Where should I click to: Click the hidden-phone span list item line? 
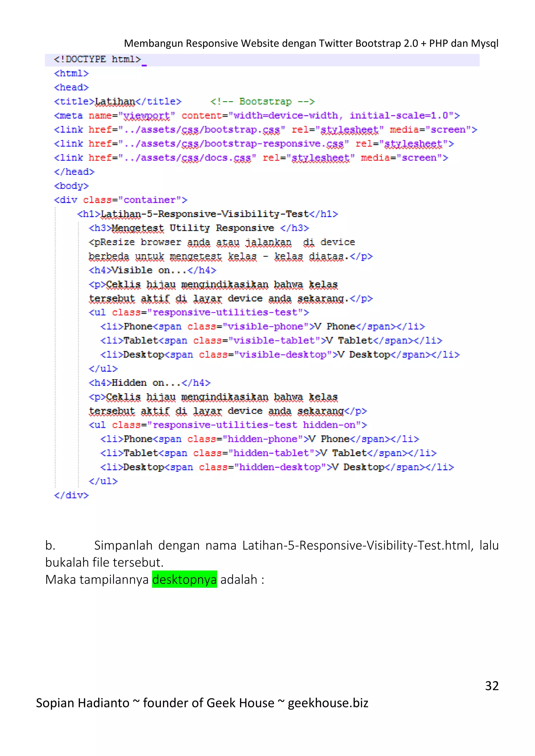(x=260, y=439)
